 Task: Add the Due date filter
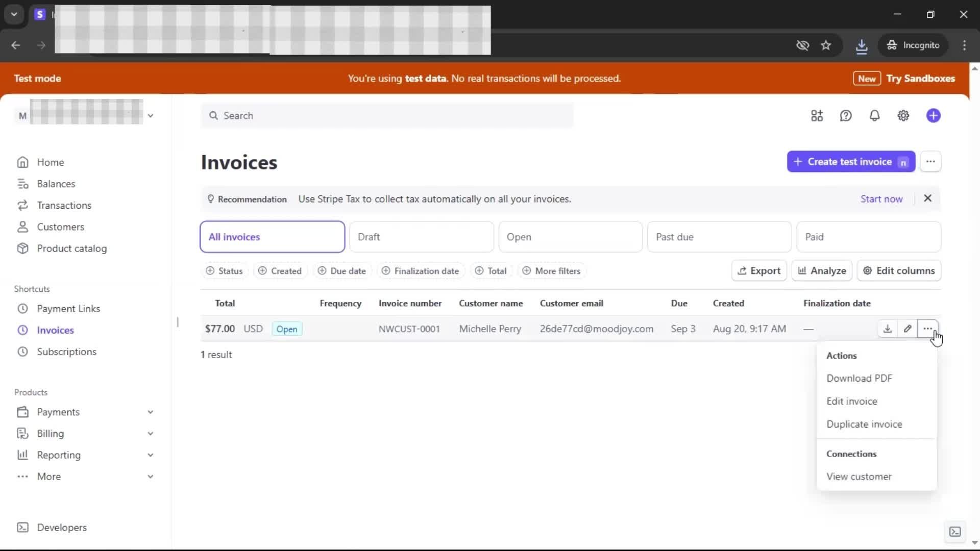click(342, 271)
